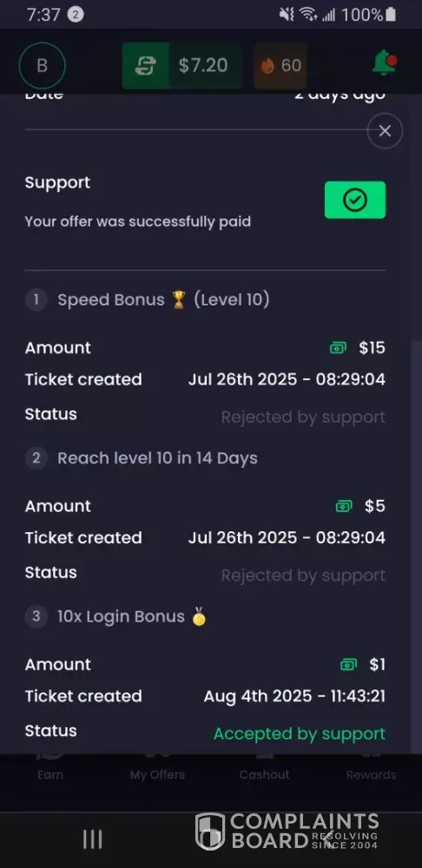The height and width of the screenshot is (868, 422).
Task: Open the notifications bell
Action: pos(385,62)
